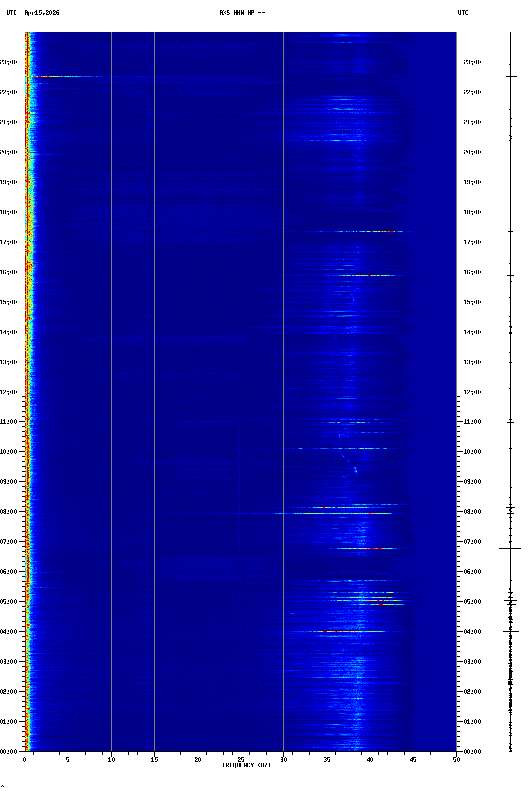The height and width of the screenshot is (791, 532).
Task: Select the 04:00 marker on left axis
Action: click(8, 632)
